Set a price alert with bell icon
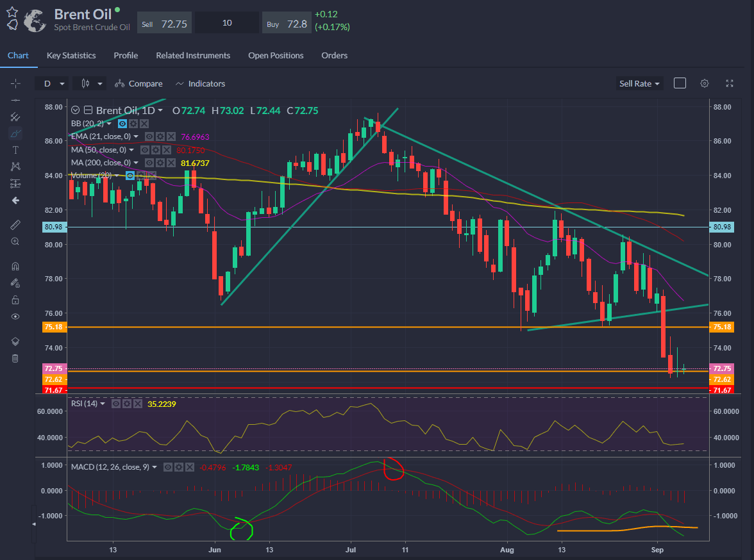 coord(13,24)
